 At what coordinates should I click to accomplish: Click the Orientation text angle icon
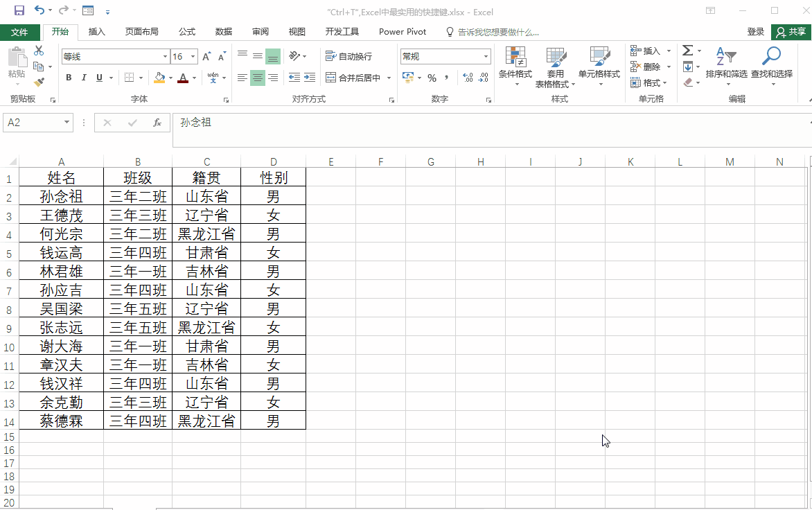[294, 56]
